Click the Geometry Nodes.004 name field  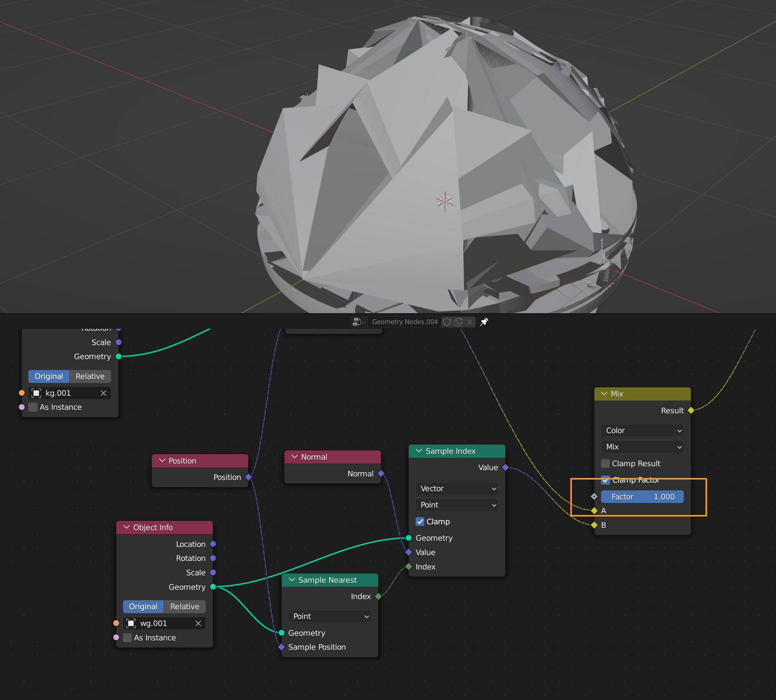404,322
